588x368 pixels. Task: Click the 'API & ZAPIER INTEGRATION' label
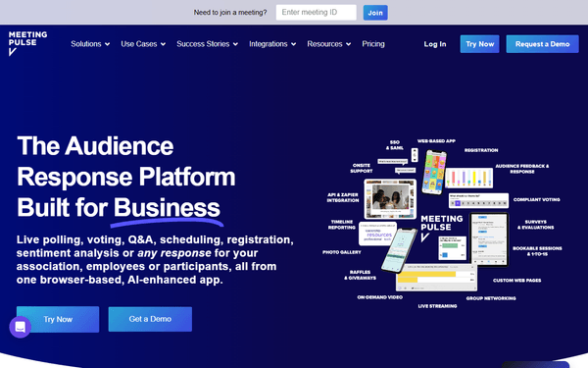(x=343, y=197)
